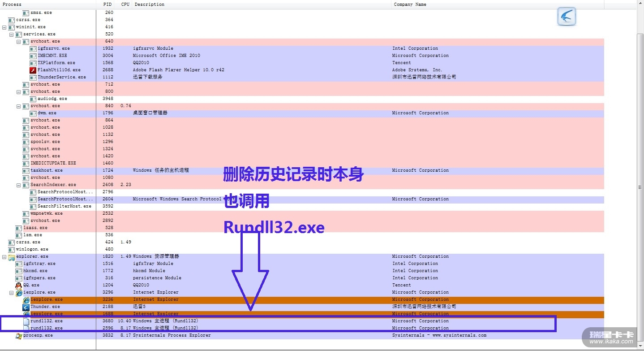
Task: Click the procexp.exe magnifier icon
Action: [x=18, y=335]
